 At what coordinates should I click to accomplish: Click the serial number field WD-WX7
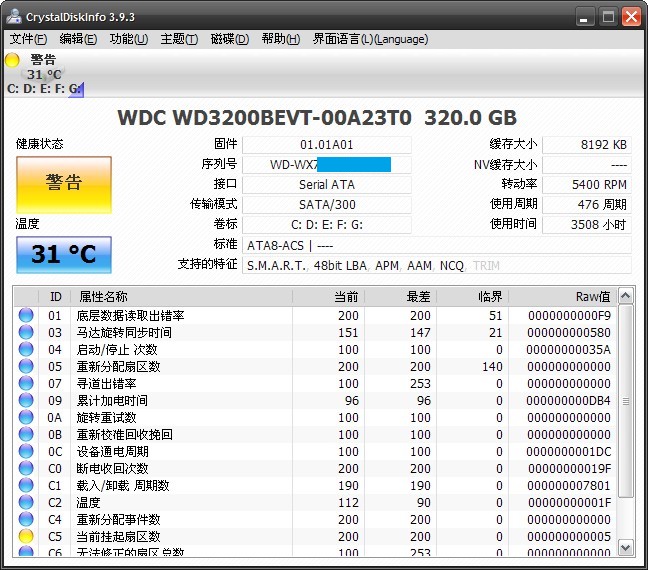(326, 165)
